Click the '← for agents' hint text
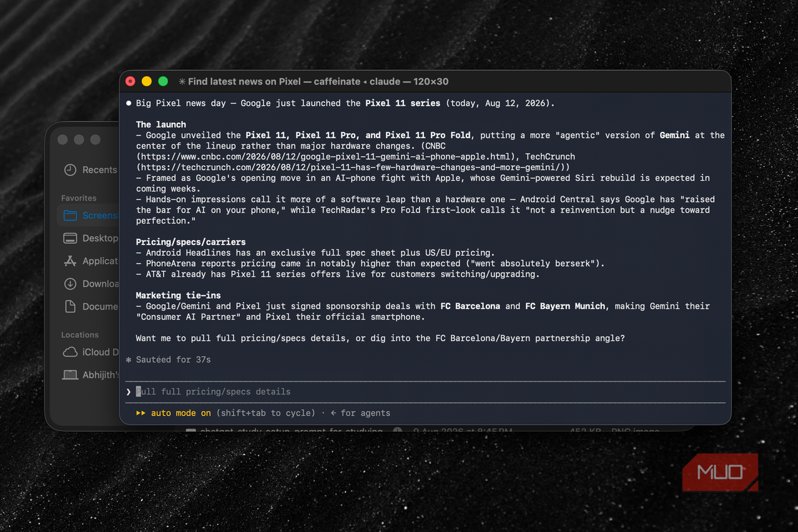 click(x=360, y=413)
